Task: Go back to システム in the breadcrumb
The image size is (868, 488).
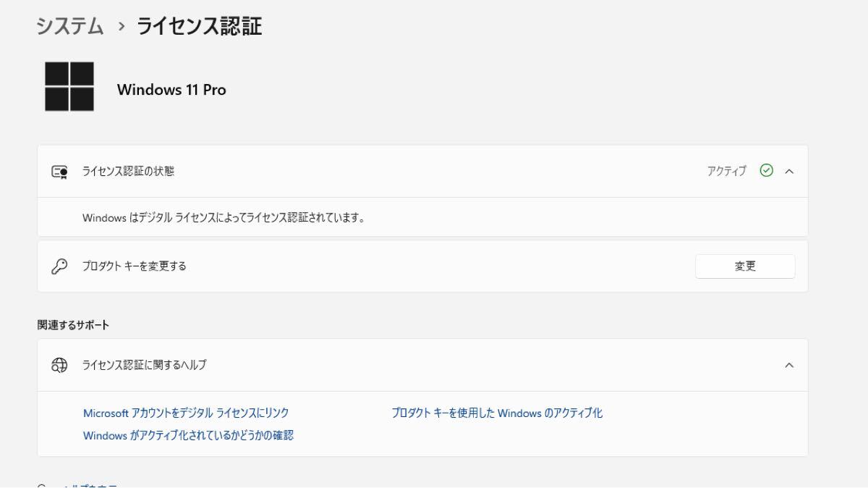Action: pyautogui.click(x=70, y=27)
